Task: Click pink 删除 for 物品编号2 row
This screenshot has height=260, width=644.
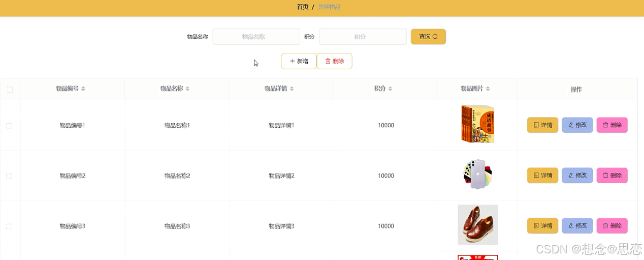Action: [x=612, y=176]
